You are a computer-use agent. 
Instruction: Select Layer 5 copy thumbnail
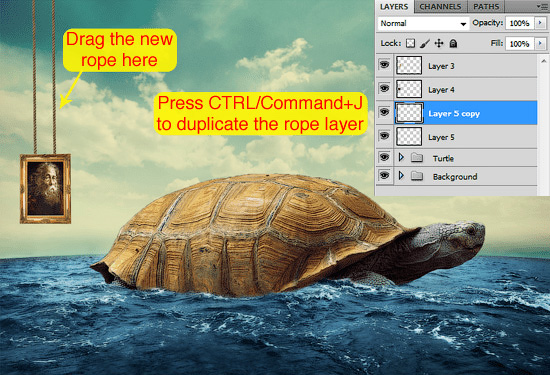click(x=409, y=113)
